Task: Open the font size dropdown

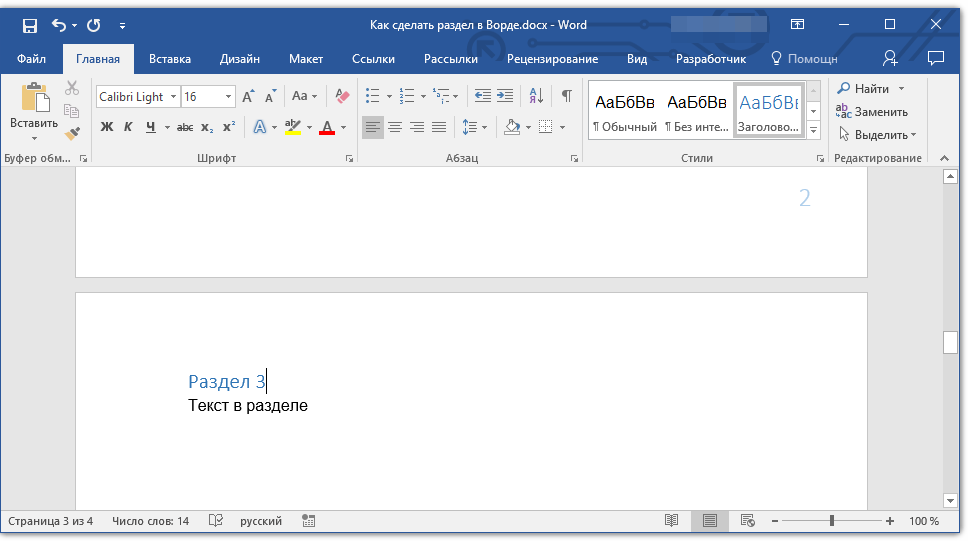Action: (229, 97)
